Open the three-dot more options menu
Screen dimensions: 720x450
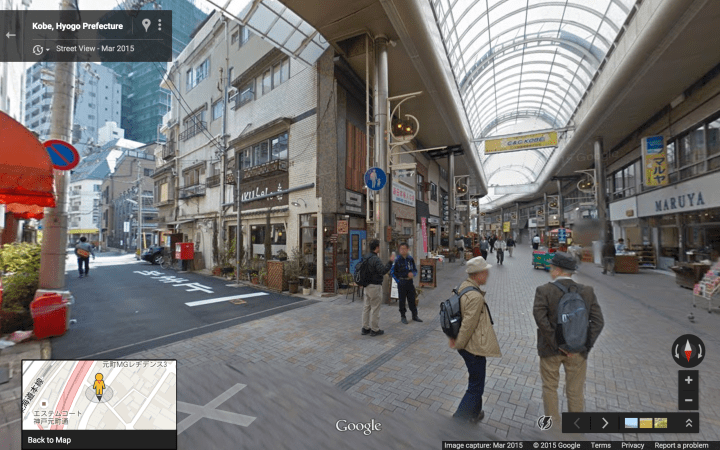160,25
